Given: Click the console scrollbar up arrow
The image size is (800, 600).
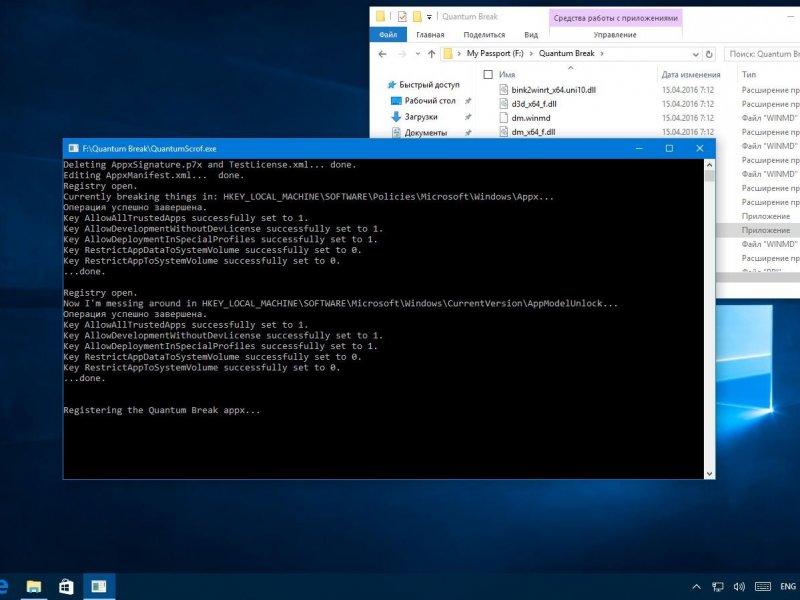Looking at the screenshot, I should click(x=709, y=165).
